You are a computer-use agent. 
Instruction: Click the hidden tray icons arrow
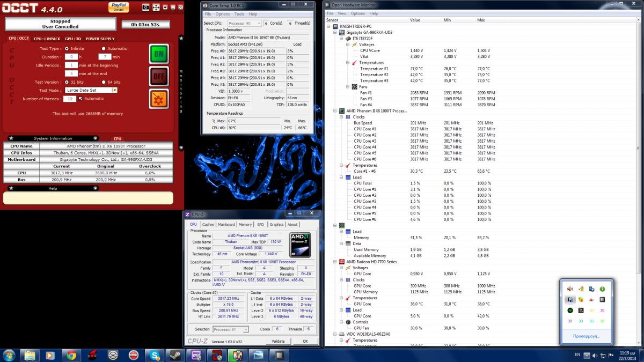[x=587, y=354]
